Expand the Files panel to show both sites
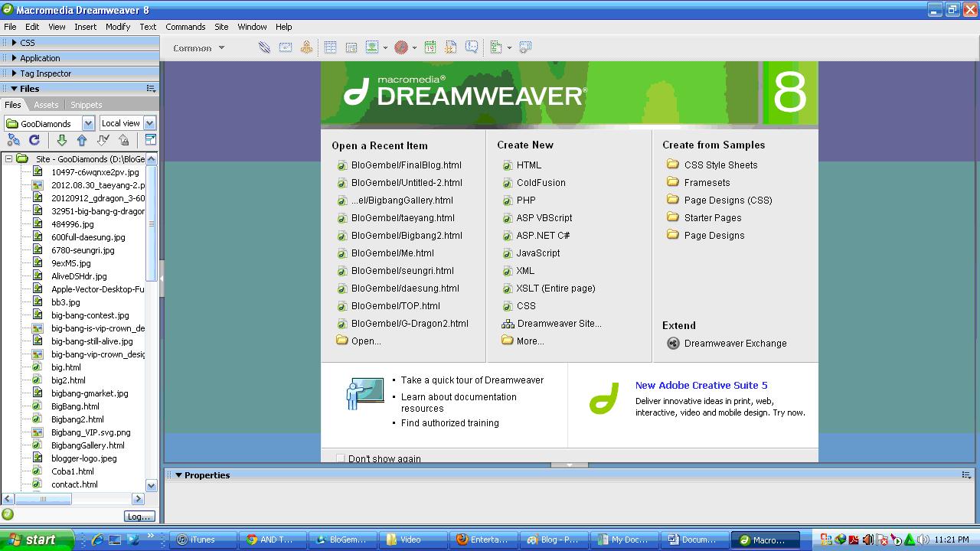The width and height of the screenshot is (980, 551). click(150, 140)
